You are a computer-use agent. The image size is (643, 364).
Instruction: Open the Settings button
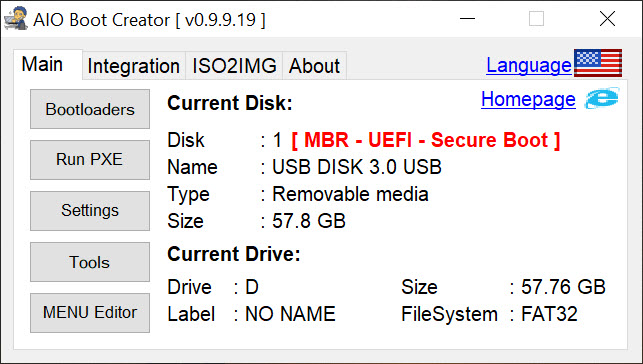[x=90, y=211]
